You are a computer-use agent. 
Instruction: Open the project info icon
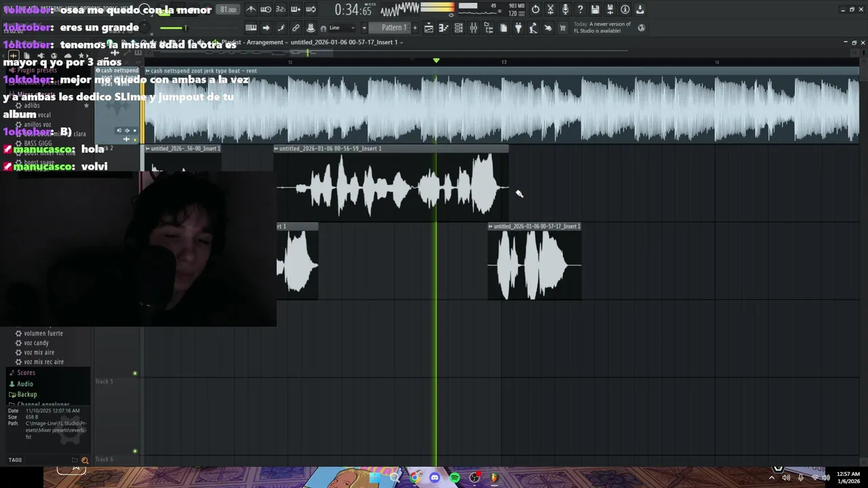[x=625, y=9]
